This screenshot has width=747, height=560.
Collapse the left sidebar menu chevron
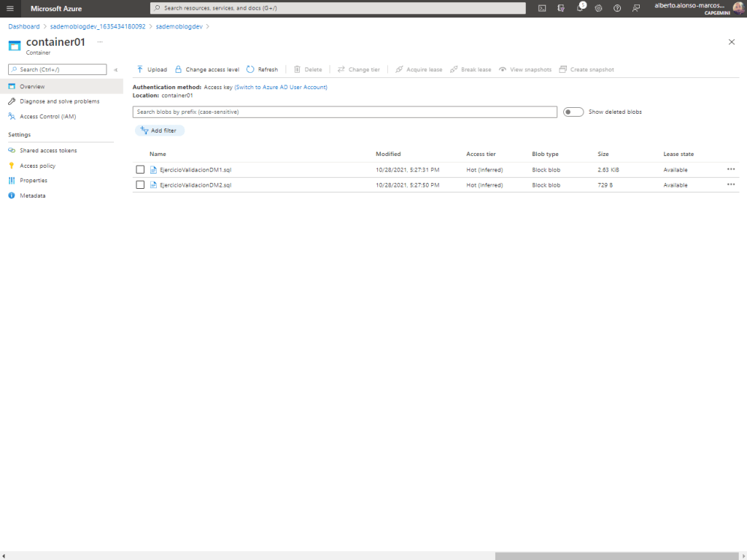click(x=115, y=70)
